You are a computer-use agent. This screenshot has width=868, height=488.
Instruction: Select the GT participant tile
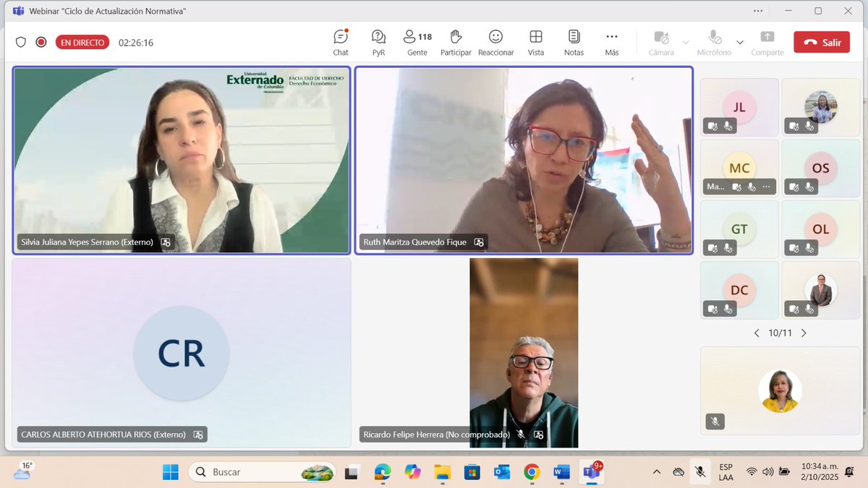tap(739, 228)
